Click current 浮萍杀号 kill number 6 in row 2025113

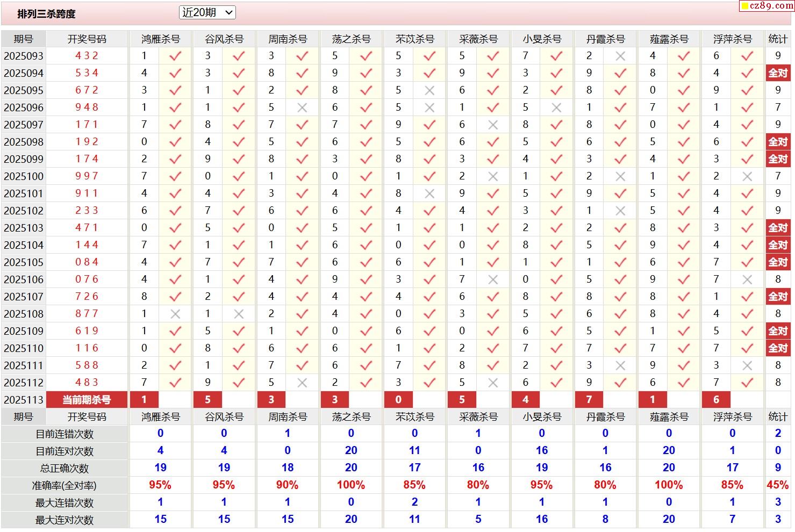point(716,400)
